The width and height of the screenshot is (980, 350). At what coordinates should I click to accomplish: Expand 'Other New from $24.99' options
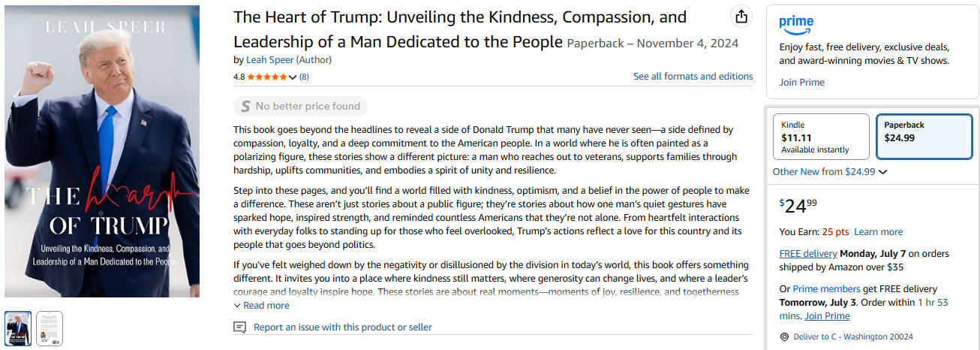[x=830, y=172]
